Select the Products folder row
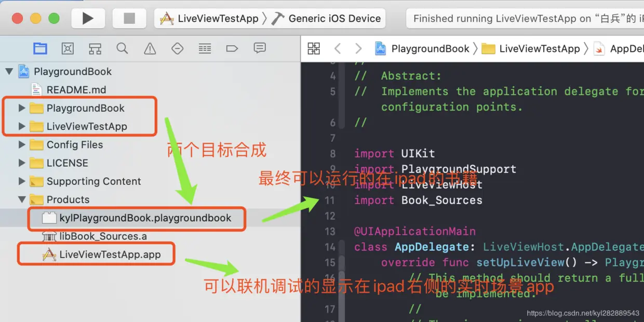The height and width of the screenshot is (322, 644). click(68, 199)
